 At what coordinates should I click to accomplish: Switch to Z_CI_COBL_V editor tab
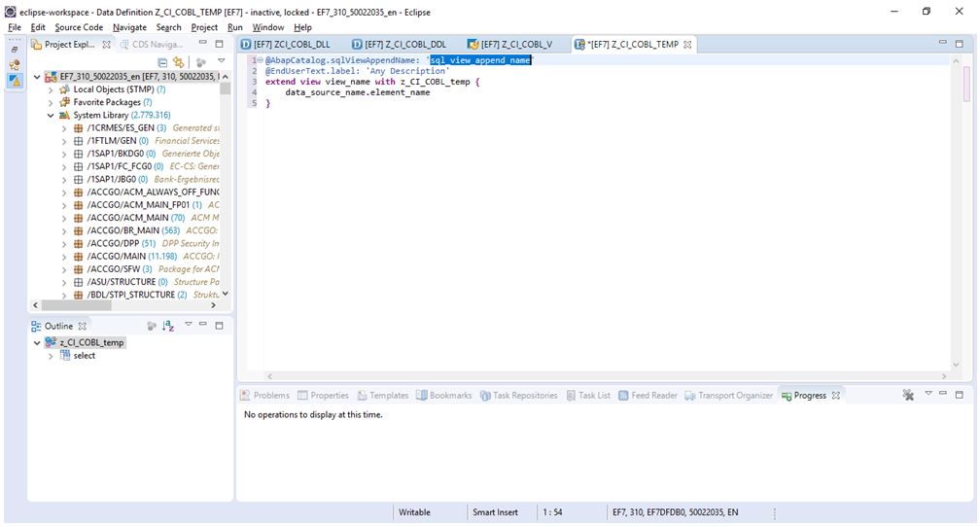point(510,44)
